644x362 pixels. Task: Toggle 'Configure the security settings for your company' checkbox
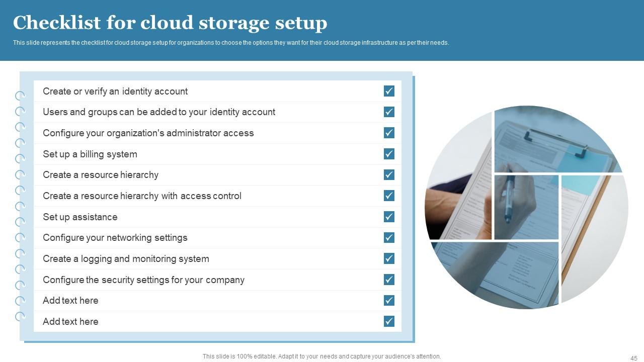[x=389, y=280]
